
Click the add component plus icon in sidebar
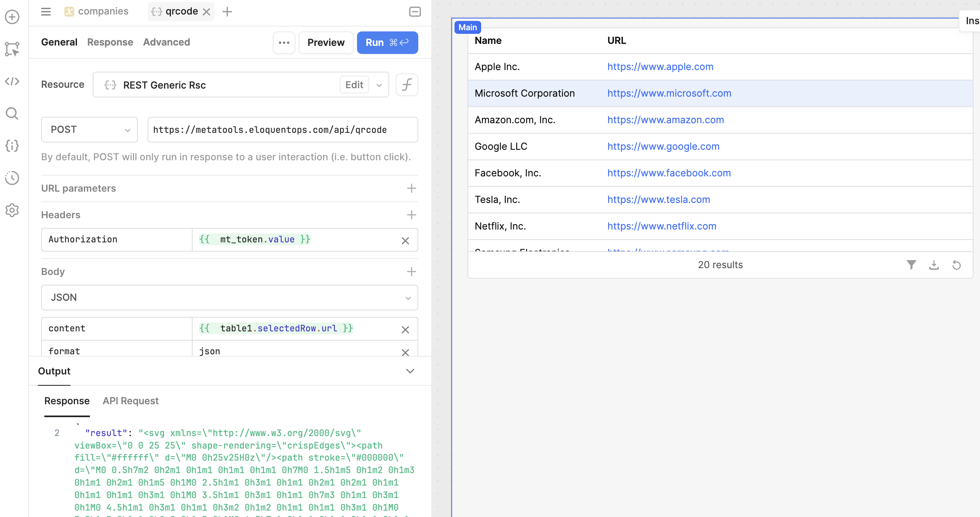tap(12, 17)
